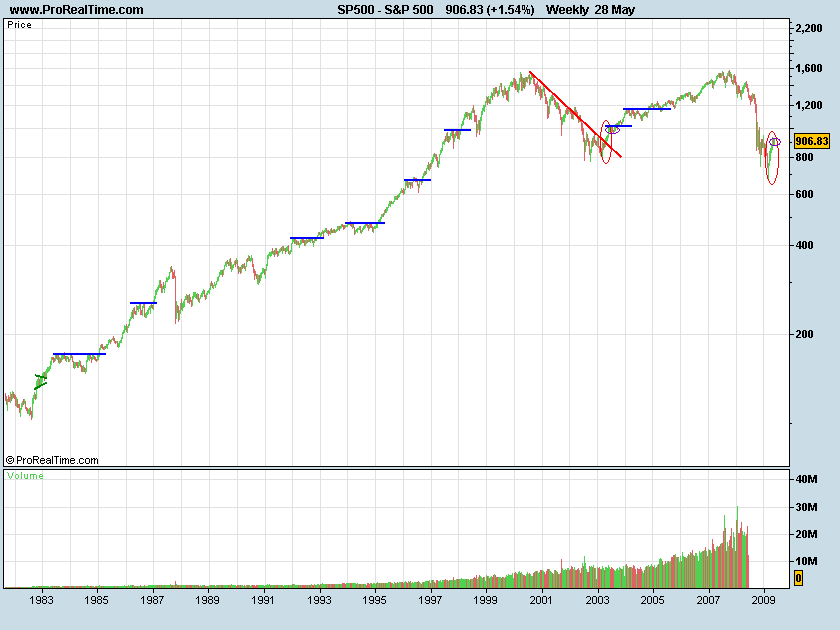Viewport: 840px width, 630px height.
Task: Click the 2003 date axis label
Action: (x=597, y=600)
